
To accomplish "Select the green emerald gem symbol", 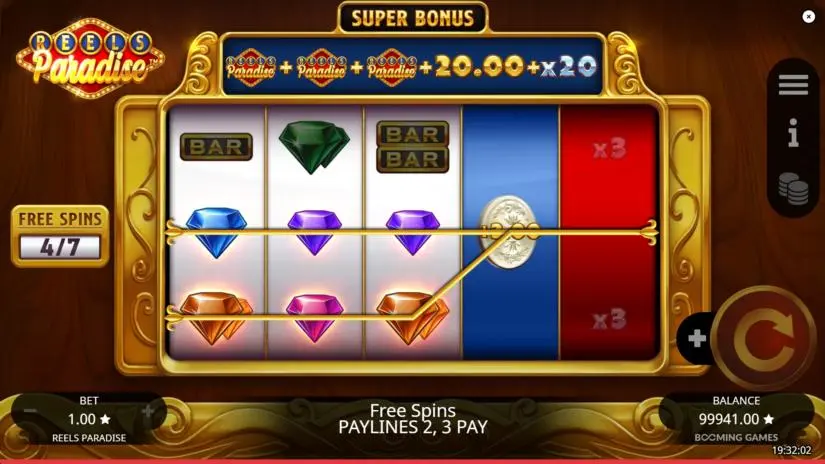I will click(314, 147).
